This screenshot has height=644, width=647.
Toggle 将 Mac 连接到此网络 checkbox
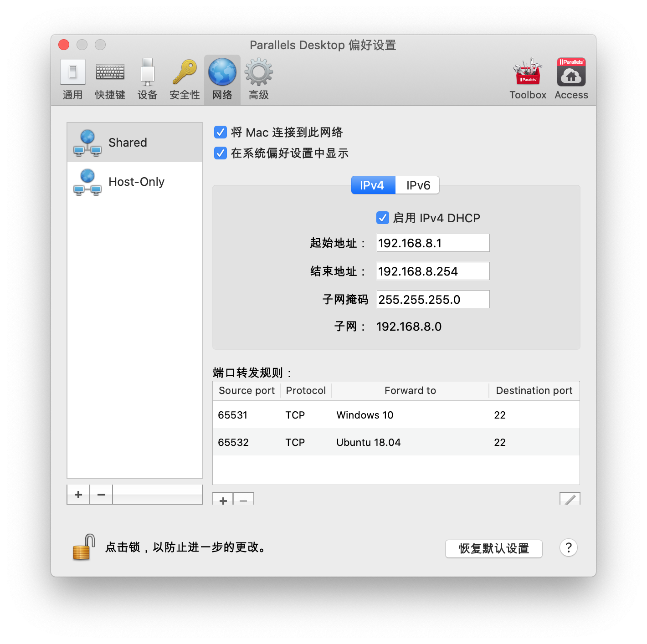click(221, 133)
